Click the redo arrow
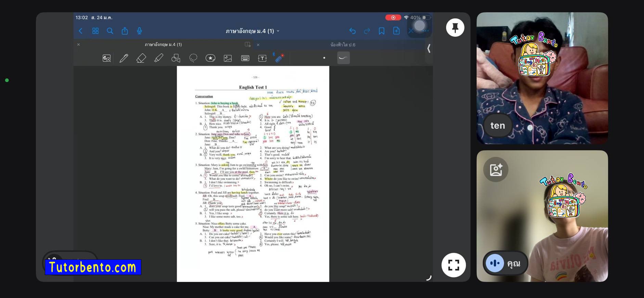Screen dimensions: 644x298 coord(367,31)
